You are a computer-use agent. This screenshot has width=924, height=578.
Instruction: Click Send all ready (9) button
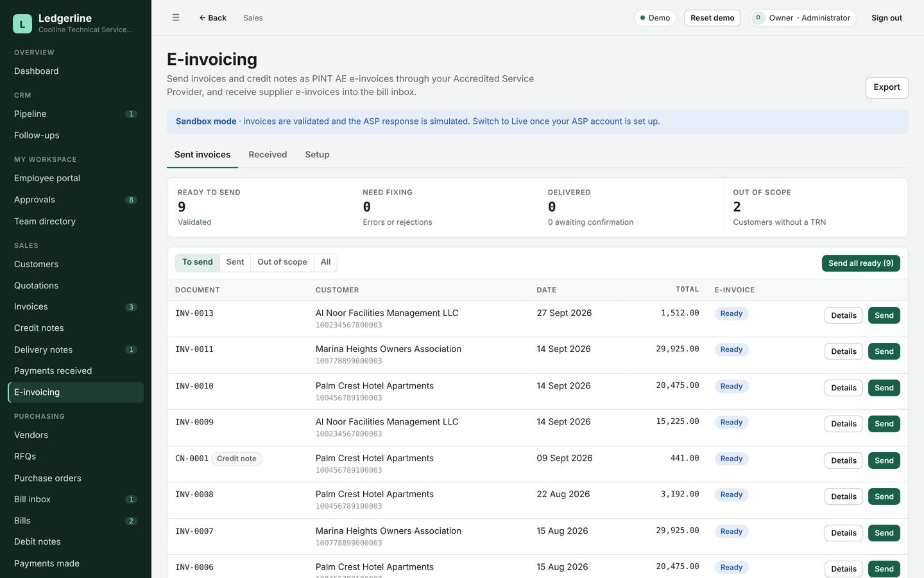[x=860, y=263]
